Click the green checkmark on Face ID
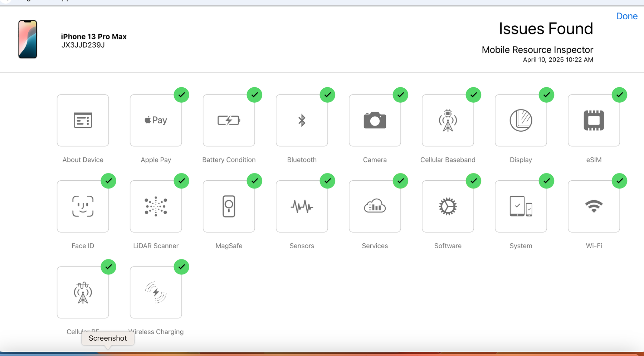 108,181
